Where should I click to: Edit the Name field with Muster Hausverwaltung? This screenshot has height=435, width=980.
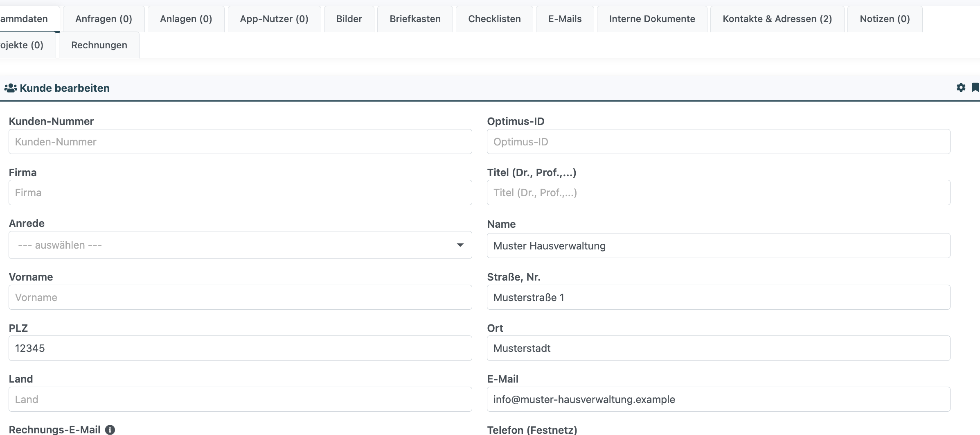(x=719, y=246)
